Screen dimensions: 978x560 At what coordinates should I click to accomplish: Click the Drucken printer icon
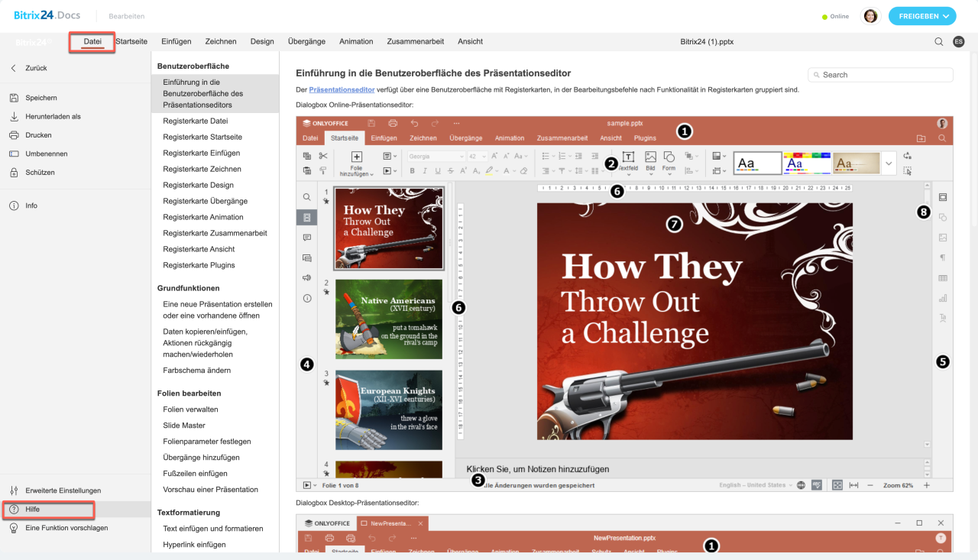tap(14, 135)
